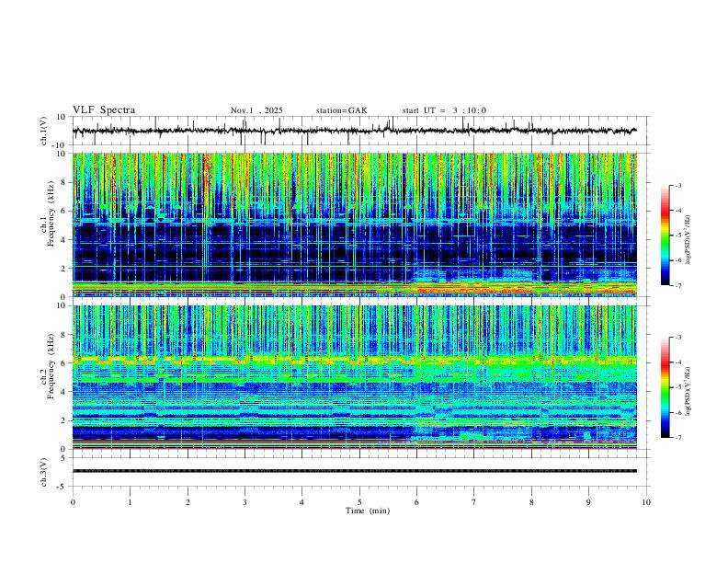Click time axis tick label "1" at bottom
The height and width of the screenshot is (563, 728).
coord(130,502)
